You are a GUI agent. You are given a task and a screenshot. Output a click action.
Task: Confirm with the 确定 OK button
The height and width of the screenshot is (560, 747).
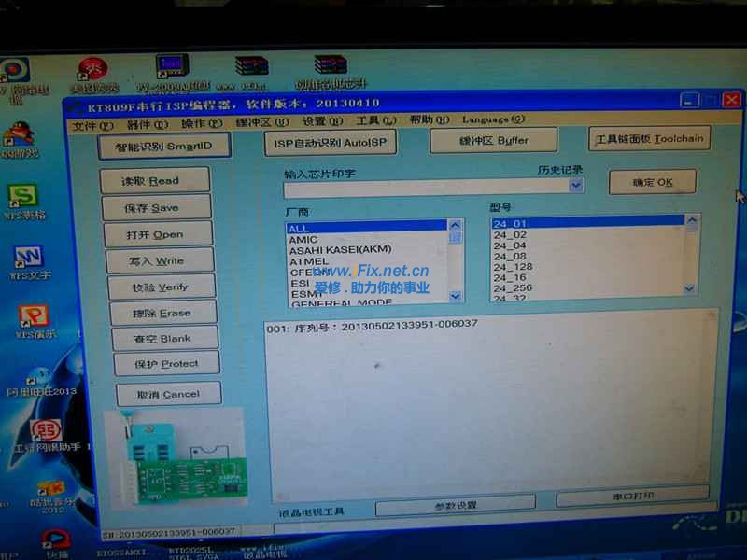651,180
